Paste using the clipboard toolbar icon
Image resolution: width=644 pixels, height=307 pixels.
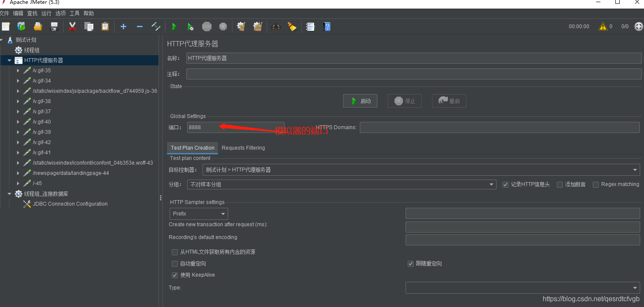point(105,27)
